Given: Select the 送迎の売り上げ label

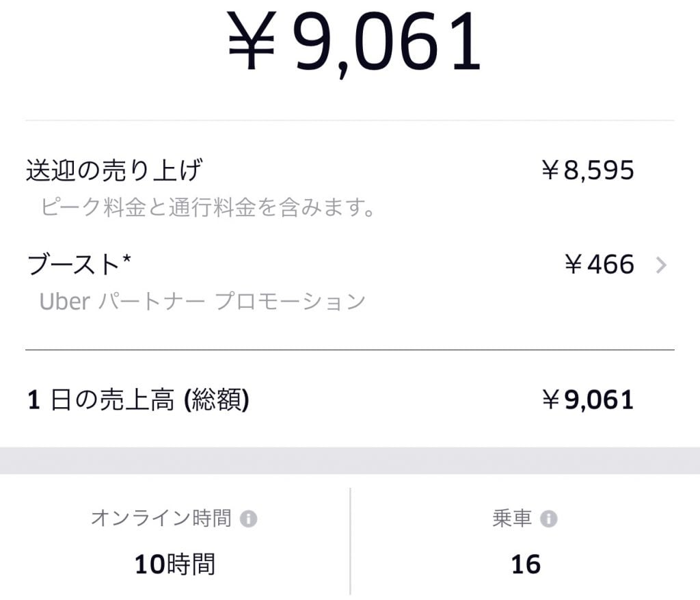Looking at the screenshot, I should (114, 170).
